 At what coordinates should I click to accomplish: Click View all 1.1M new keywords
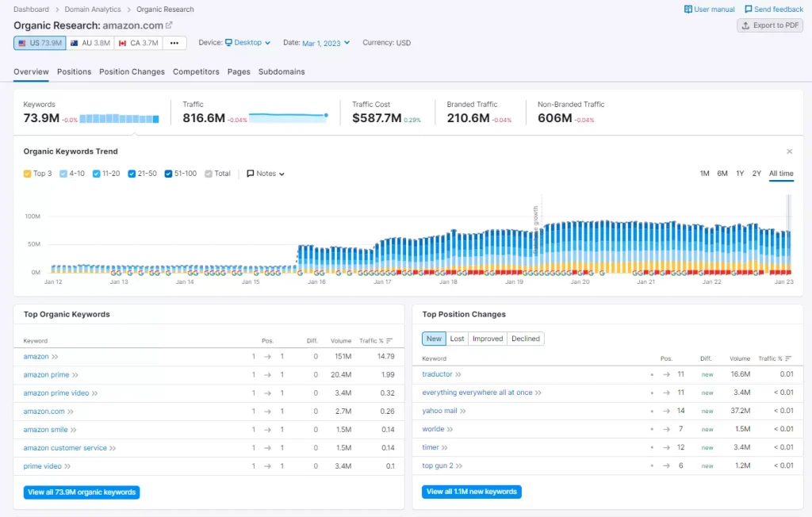pos(472,492)
